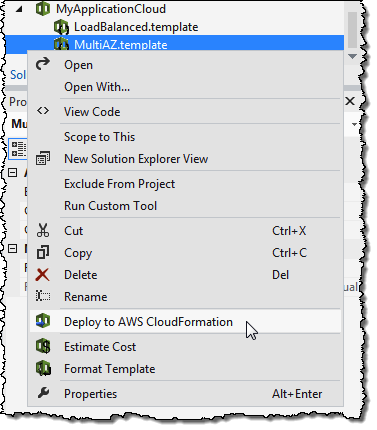Pick New Solution Explorer View
The width and height of the screenshot is (377, 430).
point(185,159)
